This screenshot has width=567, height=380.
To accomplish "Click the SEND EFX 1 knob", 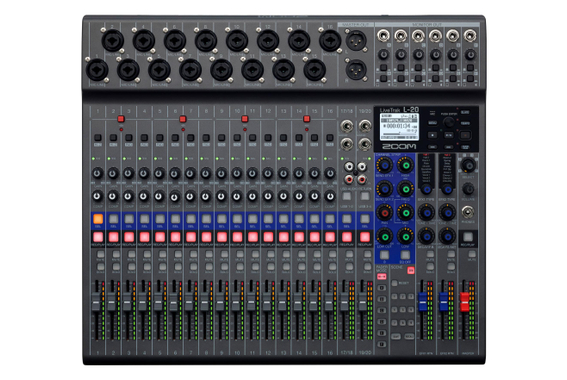I will [385, 166].
